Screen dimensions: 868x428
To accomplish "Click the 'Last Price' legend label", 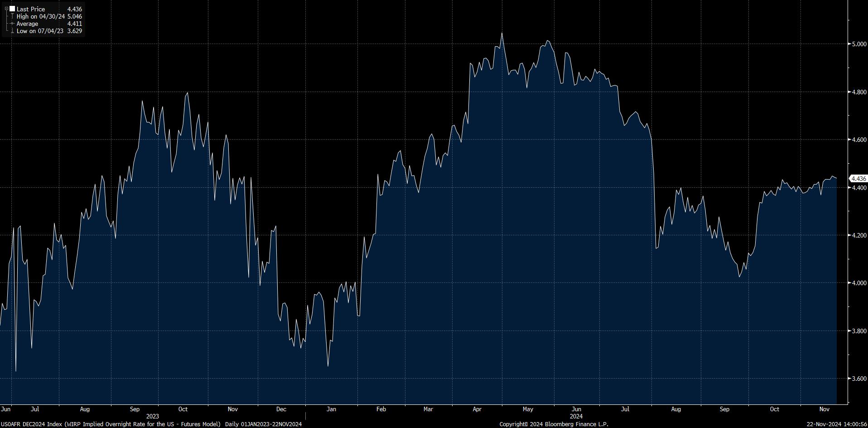I will click(31, 9).
